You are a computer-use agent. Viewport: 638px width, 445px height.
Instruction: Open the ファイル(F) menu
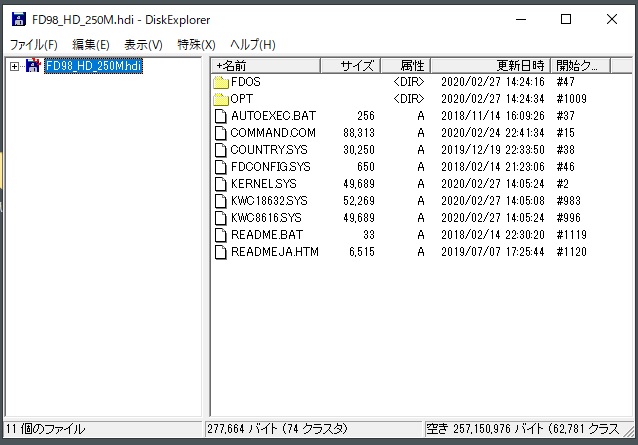point(33,44)
